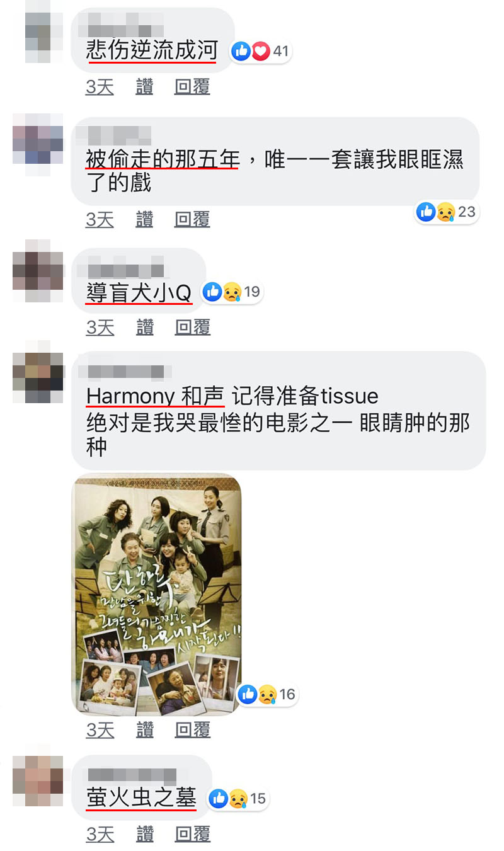
Task: Reply to the 導盲犬小Q comment
Action: pyautogui.click(x=192, y=328)
